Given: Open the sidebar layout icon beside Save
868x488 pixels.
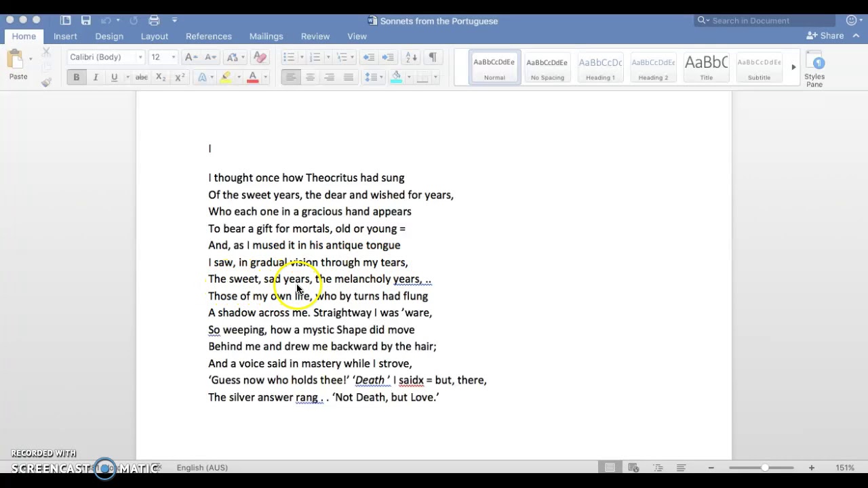Looking at the screenshot, I should [x=65, y=20].
